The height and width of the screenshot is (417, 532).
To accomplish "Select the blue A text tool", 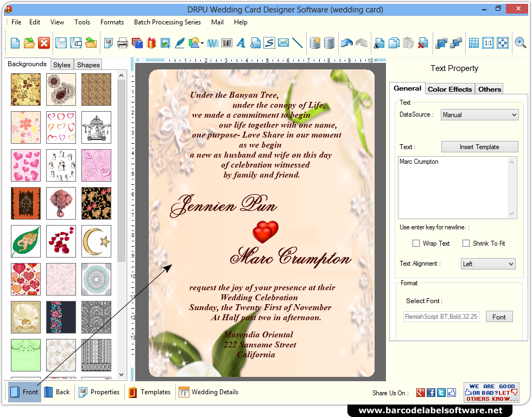I will 241,43.
